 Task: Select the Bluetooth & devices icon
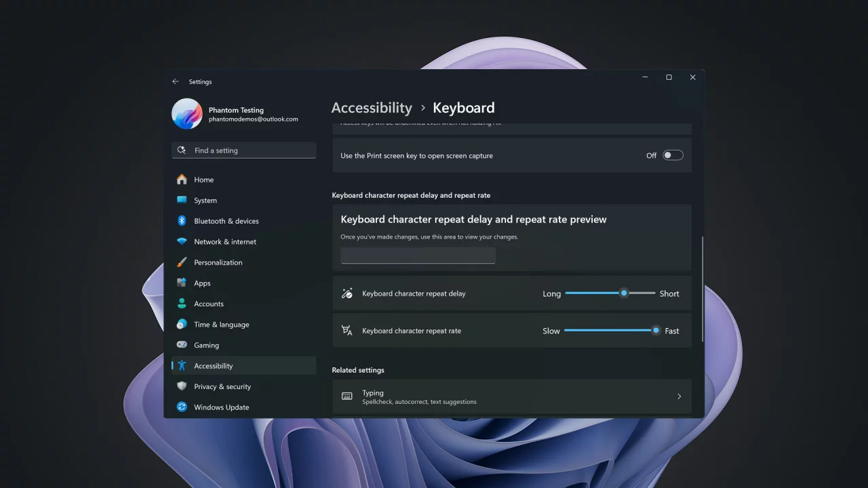(x=182, y=221)
